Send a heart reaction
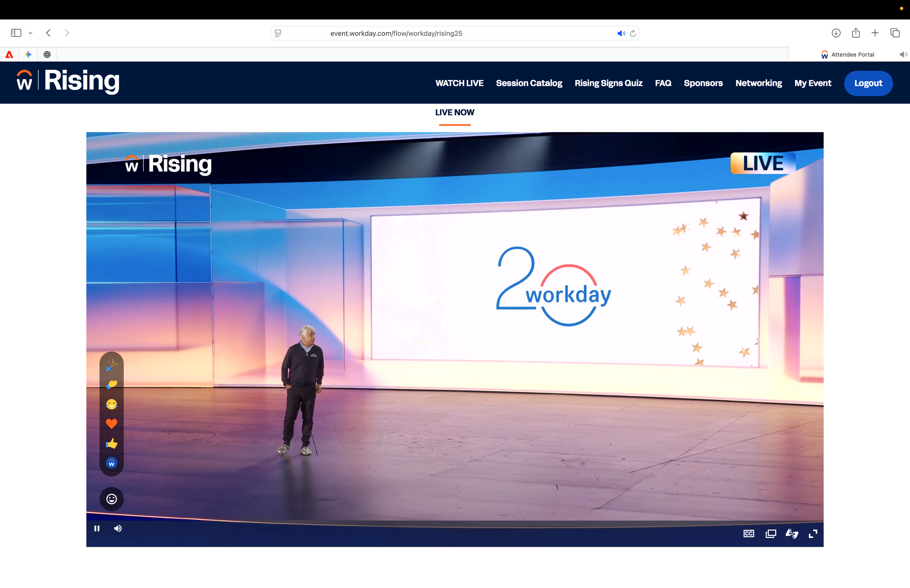Viewport: 910px width, 588px height. [x=111, y=424]
